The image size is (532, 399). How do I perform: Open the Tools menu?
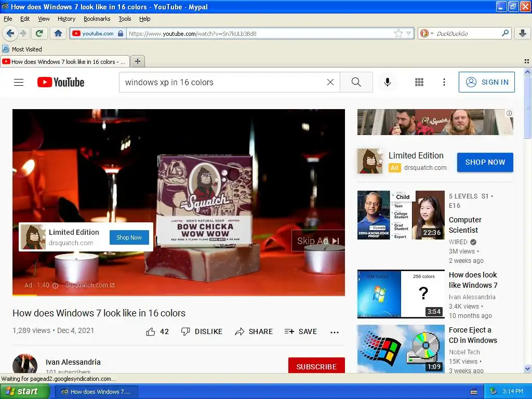pos(125,19)
